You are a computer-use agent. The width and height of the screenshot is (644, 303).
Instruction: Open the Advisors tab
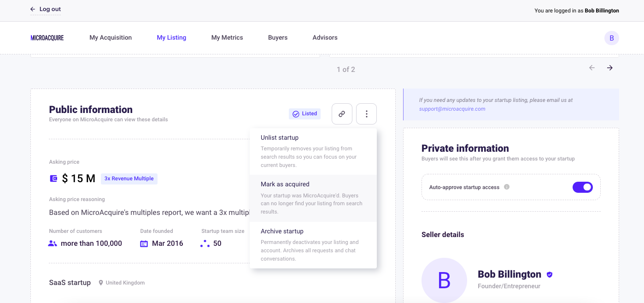click(325, 38)
